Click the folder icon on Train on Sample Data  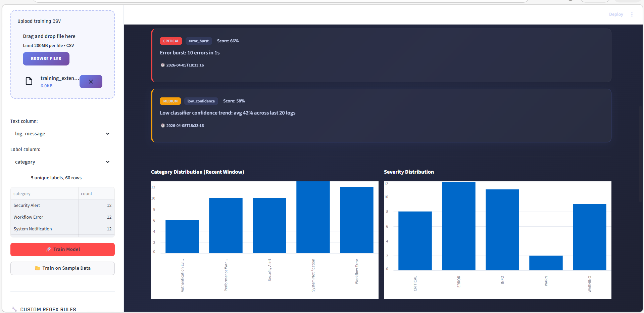point(38,268)
